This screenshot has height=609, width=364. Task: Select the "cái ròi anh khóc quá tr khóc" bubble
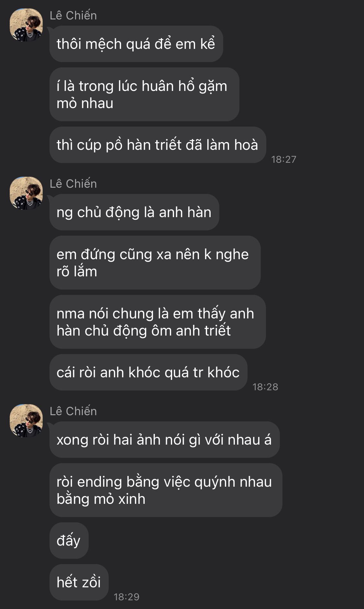point(149,372)
